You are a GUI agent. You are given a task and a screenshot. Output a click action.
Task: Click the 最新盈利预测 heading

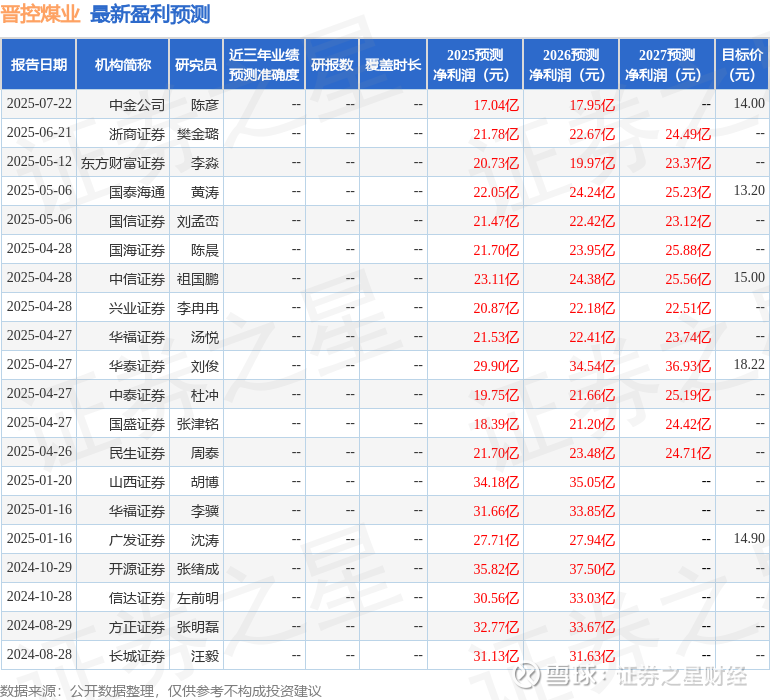pos(150,14)
